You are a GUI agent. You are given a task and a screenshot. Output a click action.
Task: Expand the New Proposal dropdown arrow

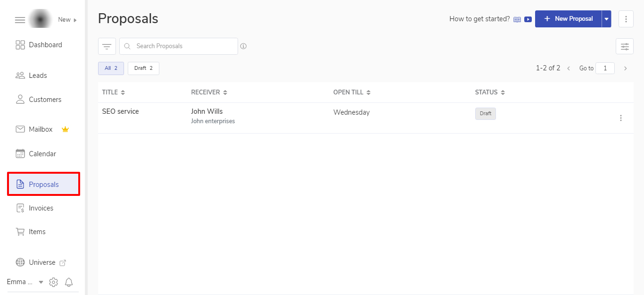[x=606, y=19]
